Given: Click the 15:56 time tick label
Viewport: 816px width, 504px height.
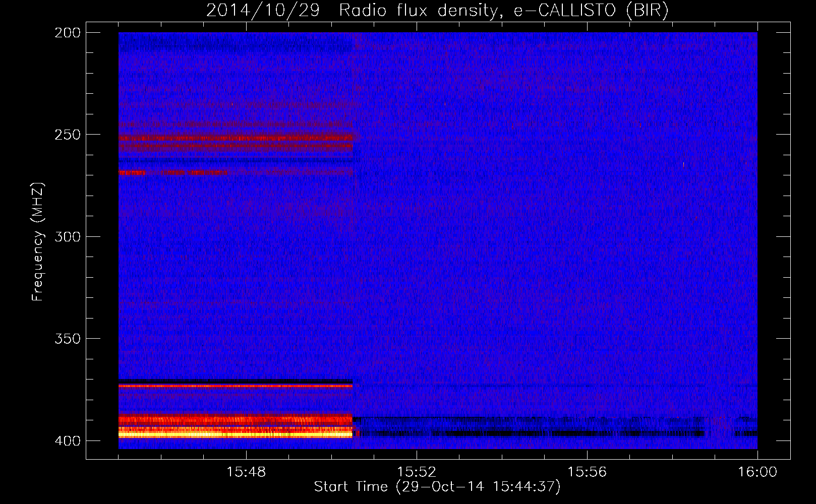Looking at the screenshot, I should [587, 472].
